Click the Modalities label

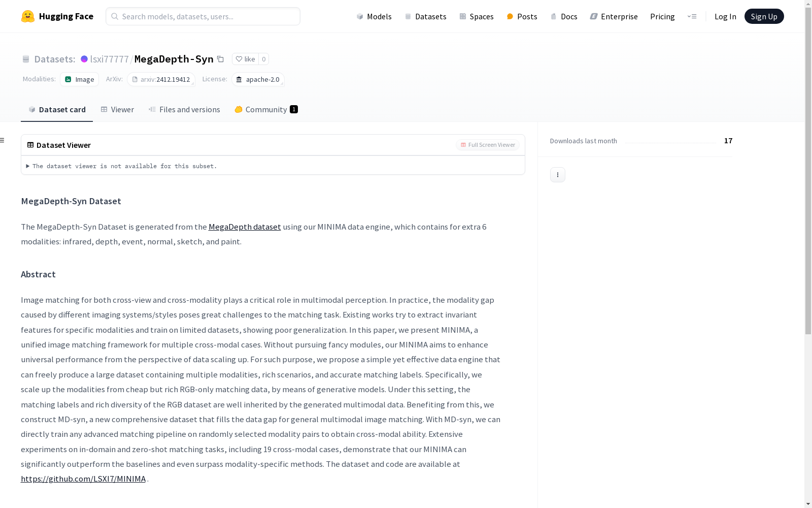coord(39,79)
